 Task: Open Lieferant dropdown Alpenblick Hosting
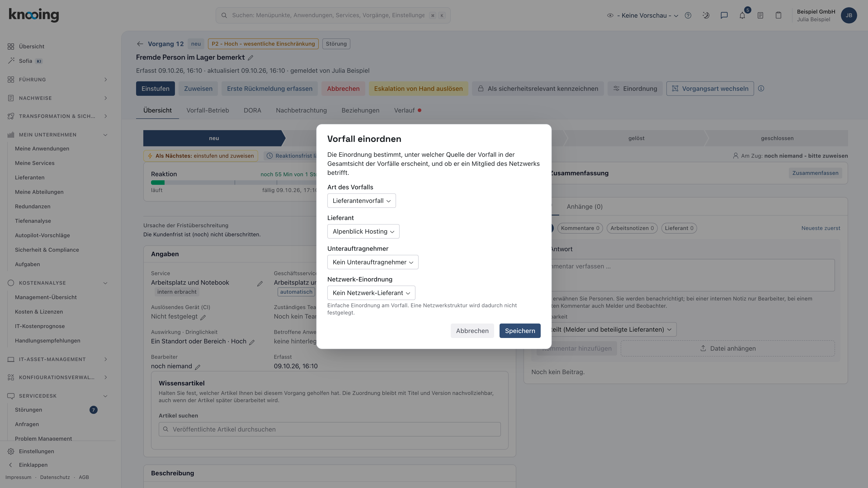pos(363,231)
